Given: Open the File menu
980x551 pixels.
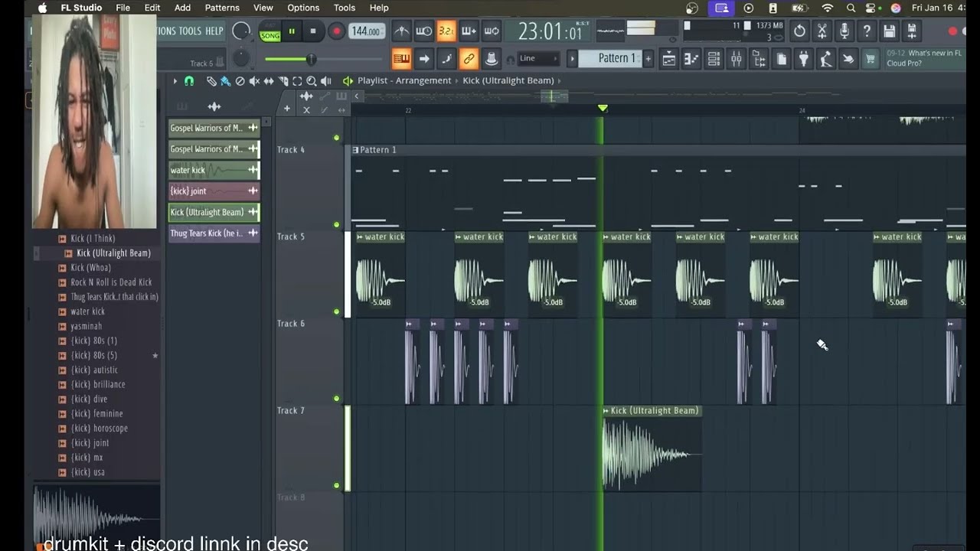Looking at the screenshot, I should tap(122, 8).
